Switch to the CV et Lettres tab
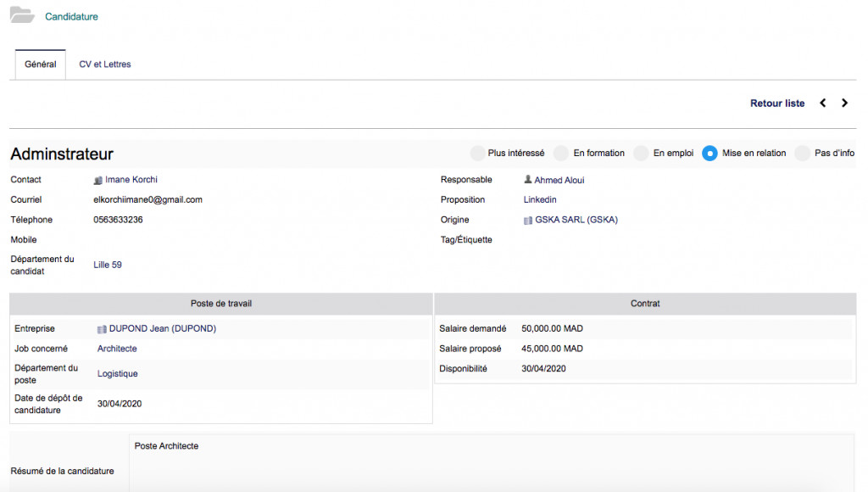Screen dimensions: 868x492 (105, 64)
